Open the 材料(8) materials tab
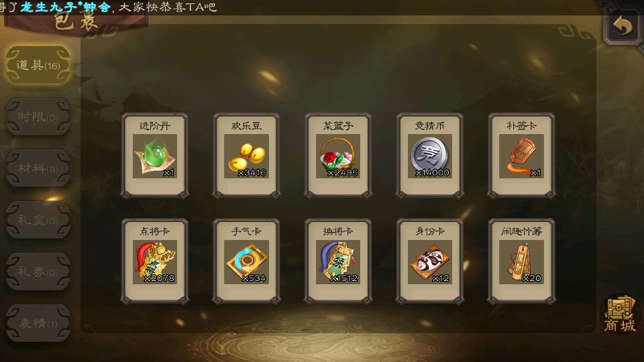The width and height of the screenshot is (644, 362). pyautogui.click(x=38, y=168)
